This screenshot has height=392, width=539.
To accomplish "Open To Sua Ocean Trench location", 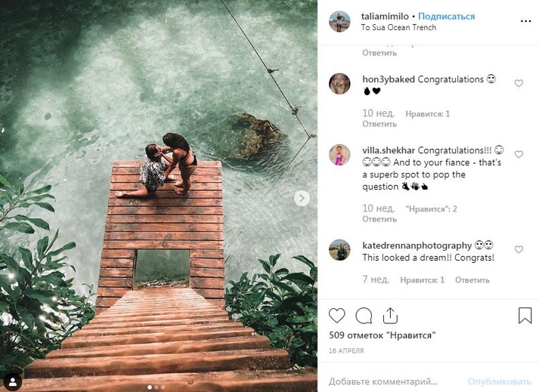I will (398, 28).
